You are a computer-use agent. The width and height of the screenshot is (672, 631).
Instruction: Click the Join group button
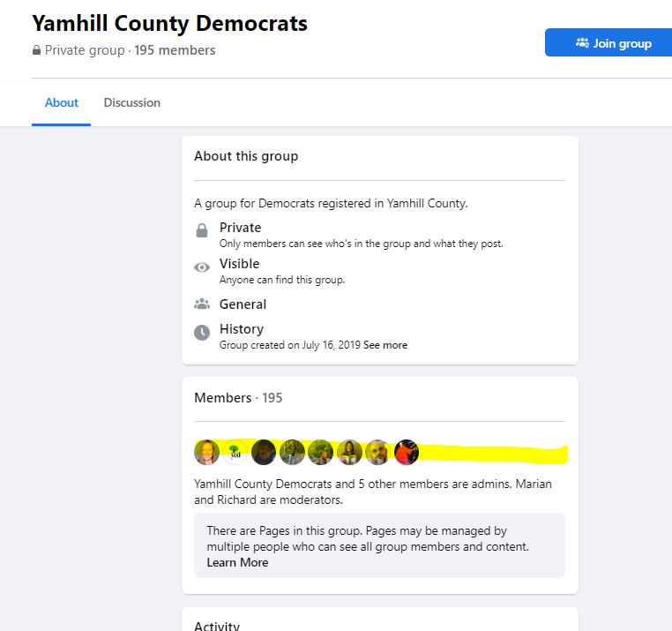pyautogui.click(x=609, y=42)
